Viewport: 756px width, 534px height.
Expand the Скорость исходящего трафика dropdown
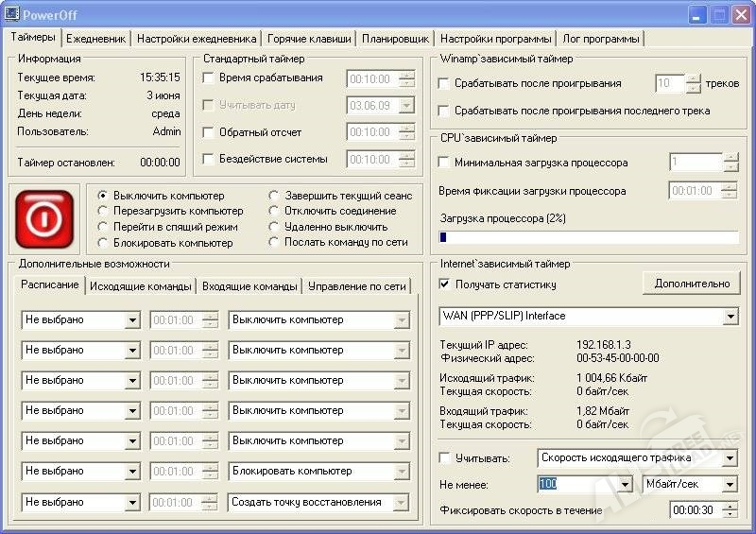tap(729, 458)
